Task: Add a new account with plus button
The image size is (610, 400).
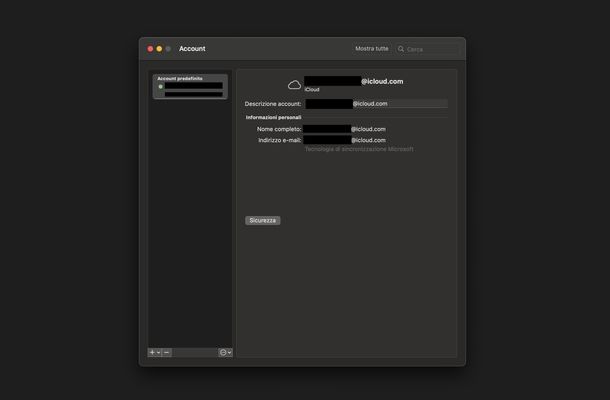Action: [152, 352]
